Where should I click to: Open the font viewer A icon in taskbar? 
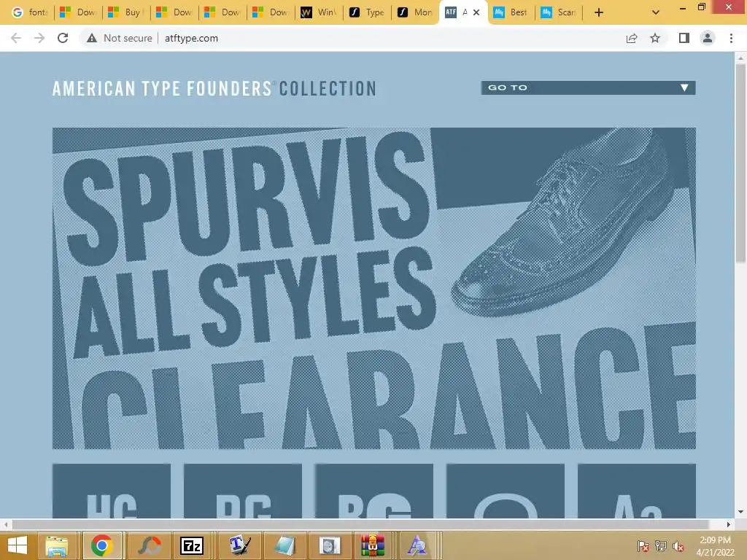[x=417, y=545]
